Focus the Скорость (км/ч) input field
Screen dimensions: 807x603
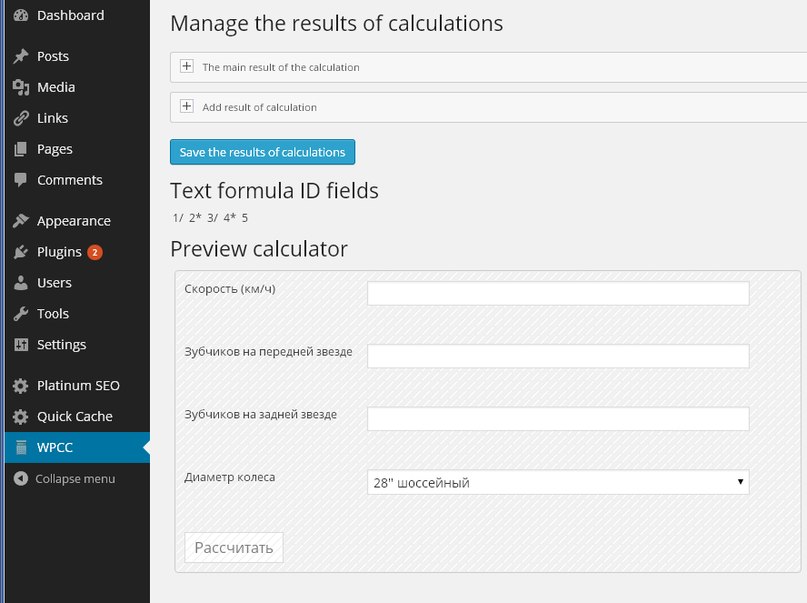click(558, 293)
